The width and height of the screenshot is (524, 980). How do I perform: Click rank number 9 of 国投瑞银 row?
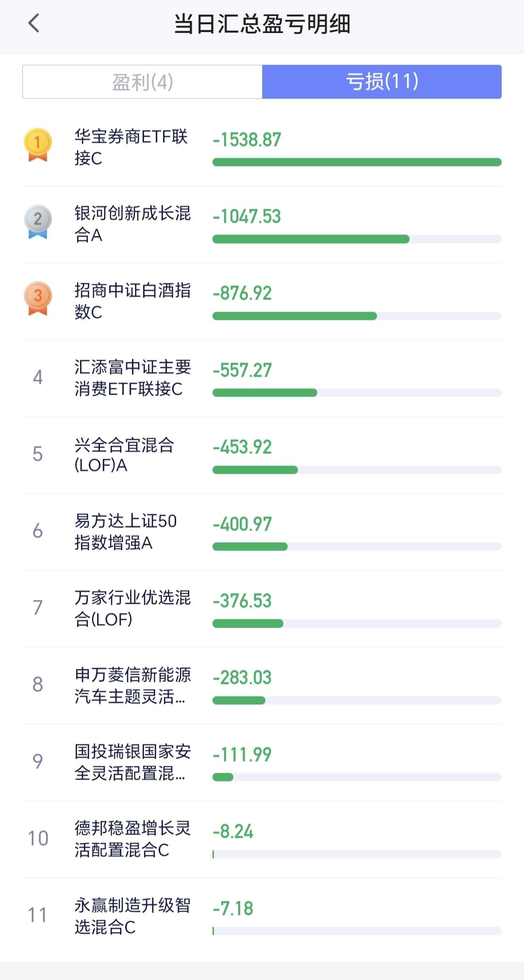click(38, 761)
